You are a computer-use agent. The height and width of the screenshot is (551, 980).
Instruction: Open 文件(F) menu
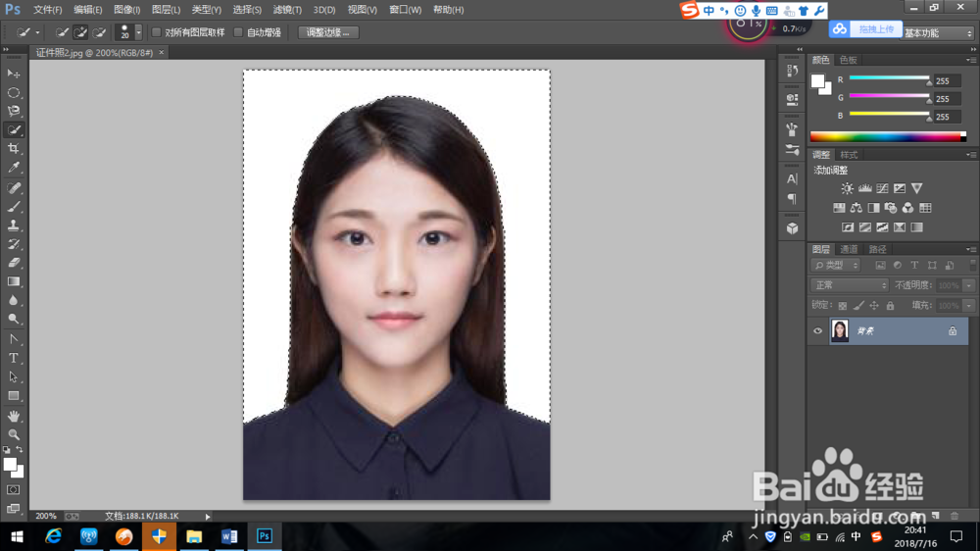click(47, 10)
